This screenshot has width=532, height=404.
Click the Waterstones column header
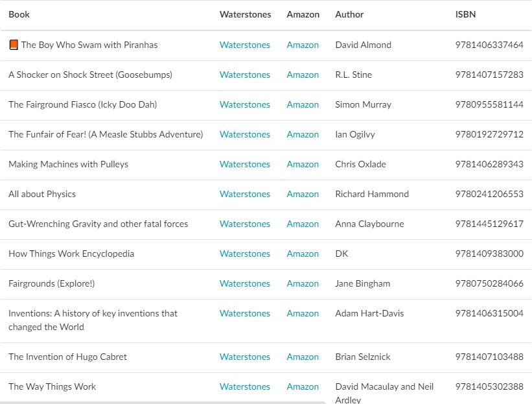245,14
